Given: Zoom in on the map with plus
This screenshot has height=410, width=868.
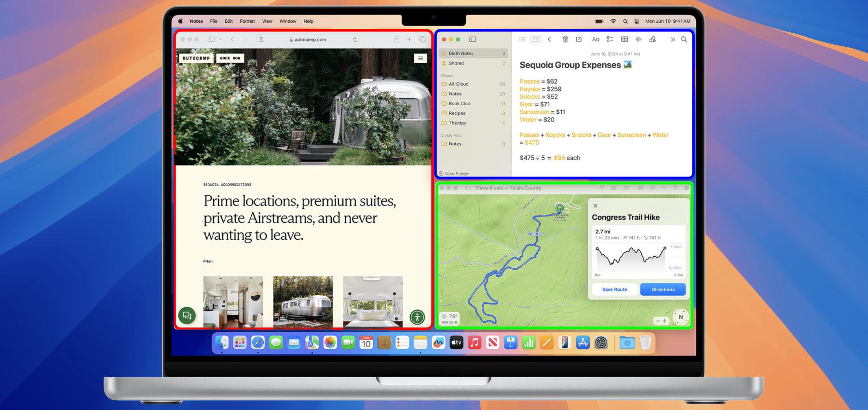Looking at the screenshot, I should click(665, 321).
